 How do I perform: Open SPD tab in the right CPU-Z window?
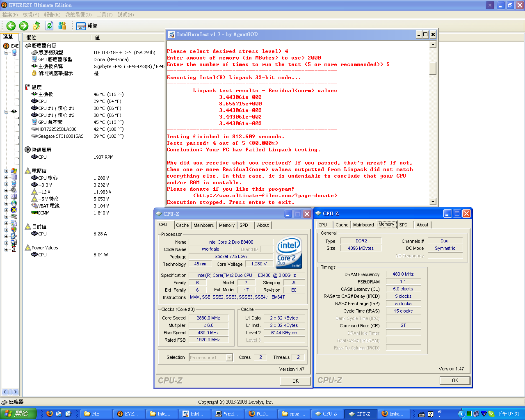404,225
